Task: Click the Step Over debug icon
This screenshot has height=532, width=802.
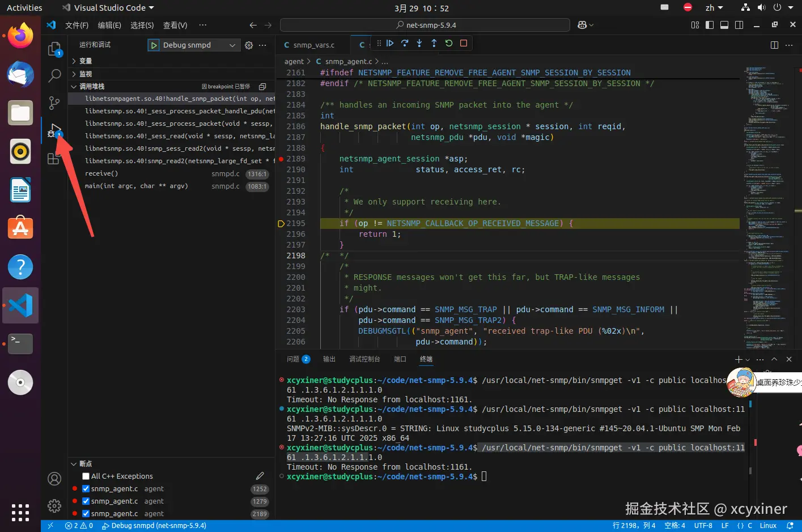Action: click(405, 43)
